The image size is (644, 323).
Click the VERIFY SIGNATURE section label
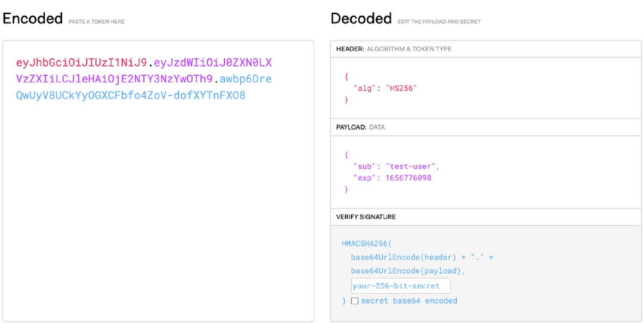366,217
